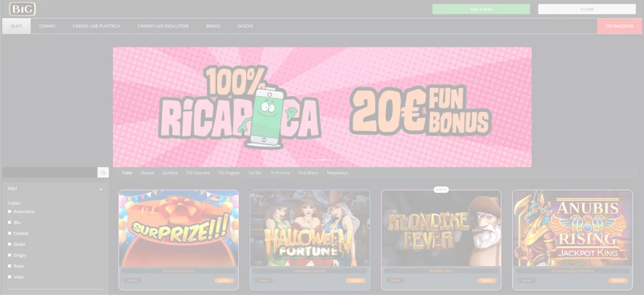Screen dimensions: 644x295
Task: Open CASINO LIVE PLAYTECH section
Action: 96,26
